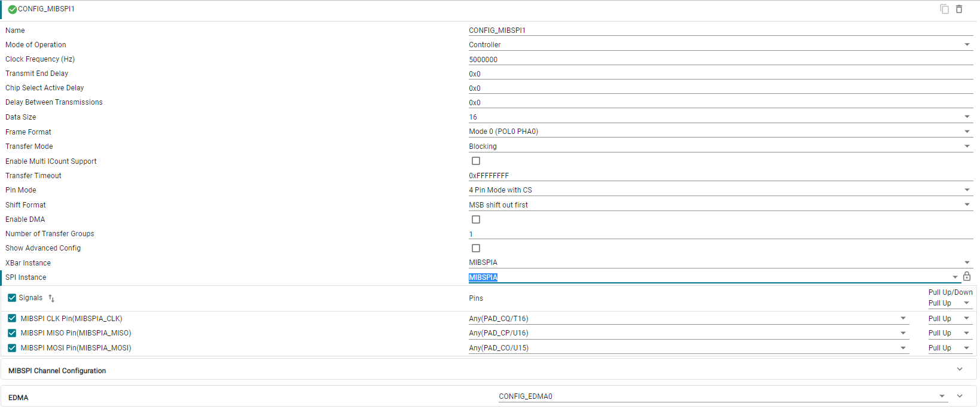Click the green status checkmark by CONFIG_MIBSPI1
980x412 pixels.
[12, 9]
